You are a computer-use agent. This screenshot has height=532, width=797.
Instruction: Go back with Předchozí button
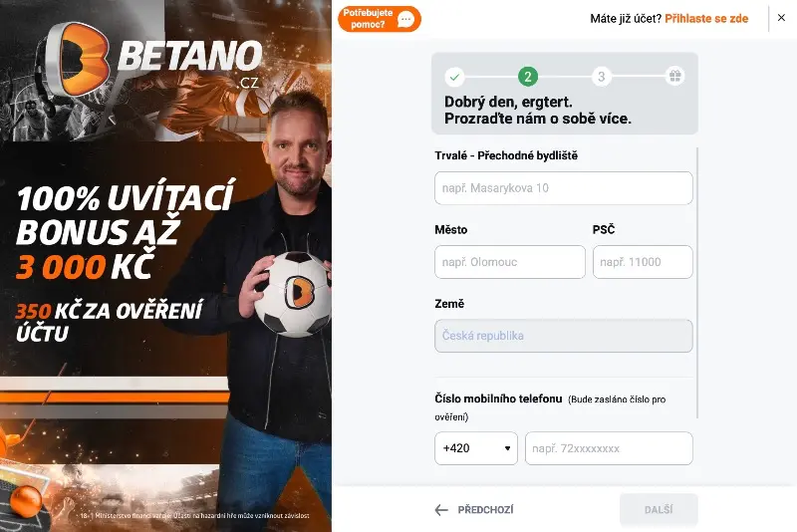coord(474,510)
